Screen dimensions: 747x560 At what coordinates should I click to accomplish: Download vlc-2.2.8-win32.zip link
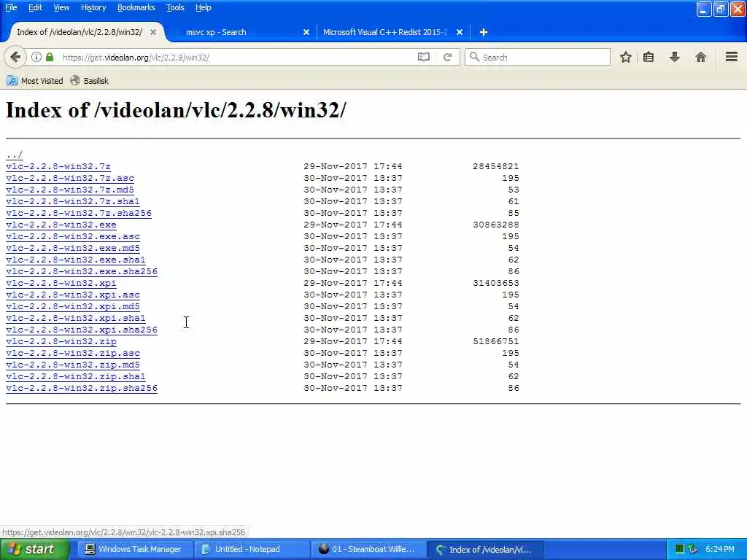[61, 341]
